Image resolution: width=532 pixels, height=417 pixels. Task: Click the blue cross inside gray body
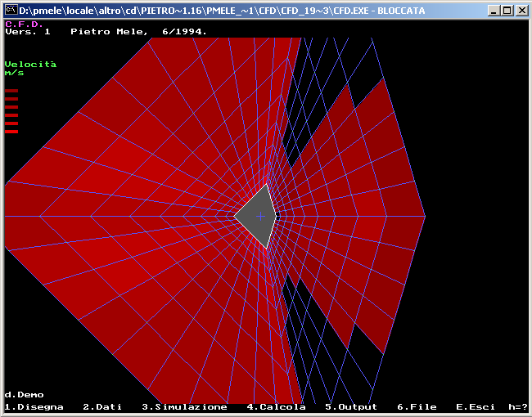click(x=260, y=217)
